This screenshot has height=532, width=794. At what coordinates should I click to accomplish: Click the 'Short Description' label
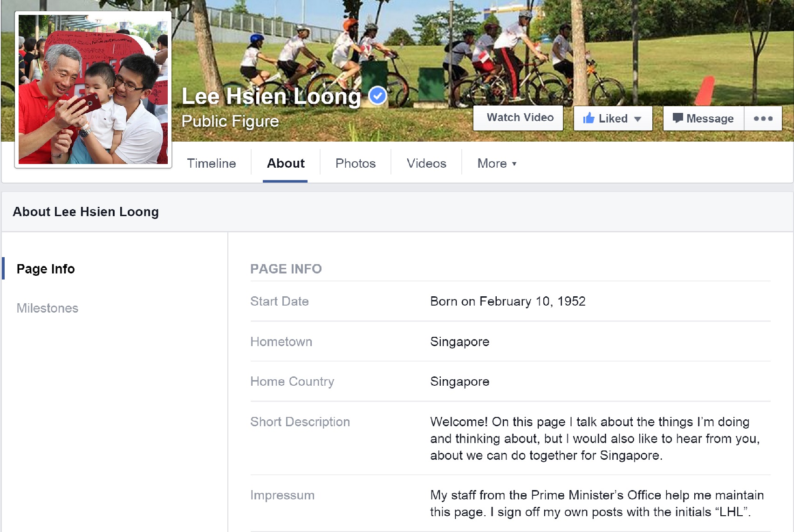(x=300, y=422)
